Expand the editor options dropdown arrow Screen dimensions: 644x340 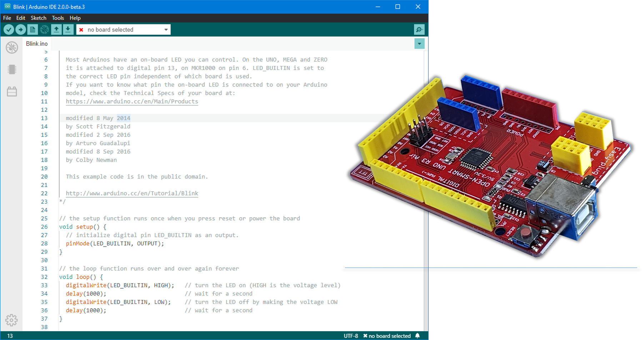pos(419,44)
